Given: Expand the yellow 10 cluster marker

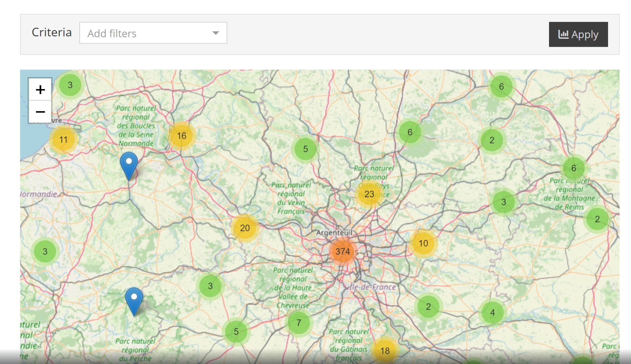Looking at the screenshot, I should [423, 243].
